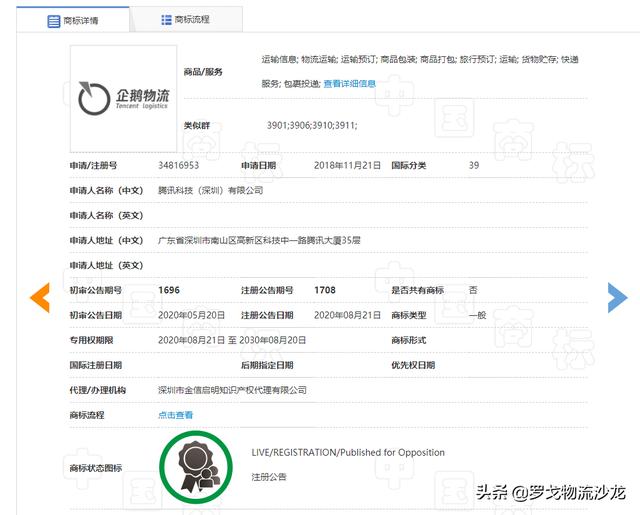This screenshot has width=640, height=515.
Task: Select application number 34816953
Action: (x=178, y=165)
